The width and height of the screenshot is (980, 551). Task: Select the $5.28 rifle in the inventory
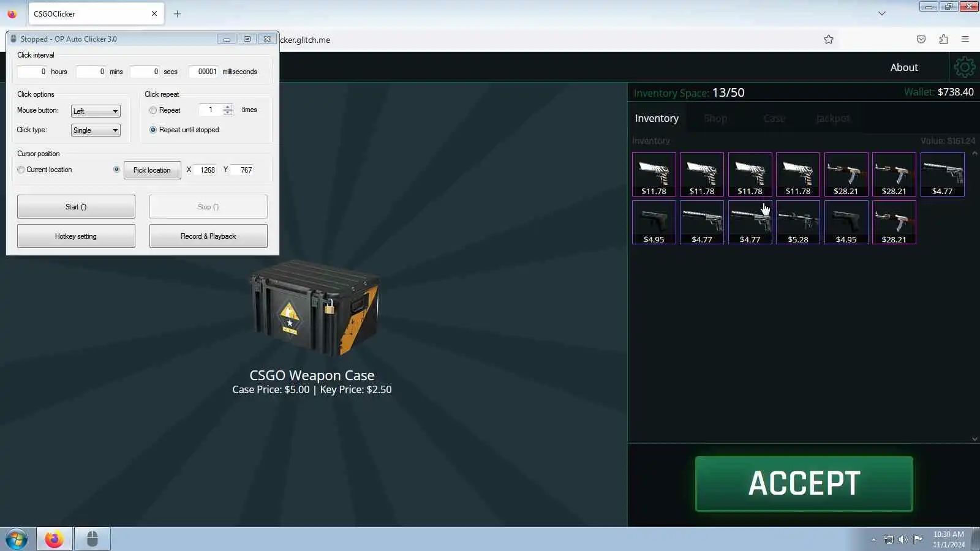(x=798, y=222)
